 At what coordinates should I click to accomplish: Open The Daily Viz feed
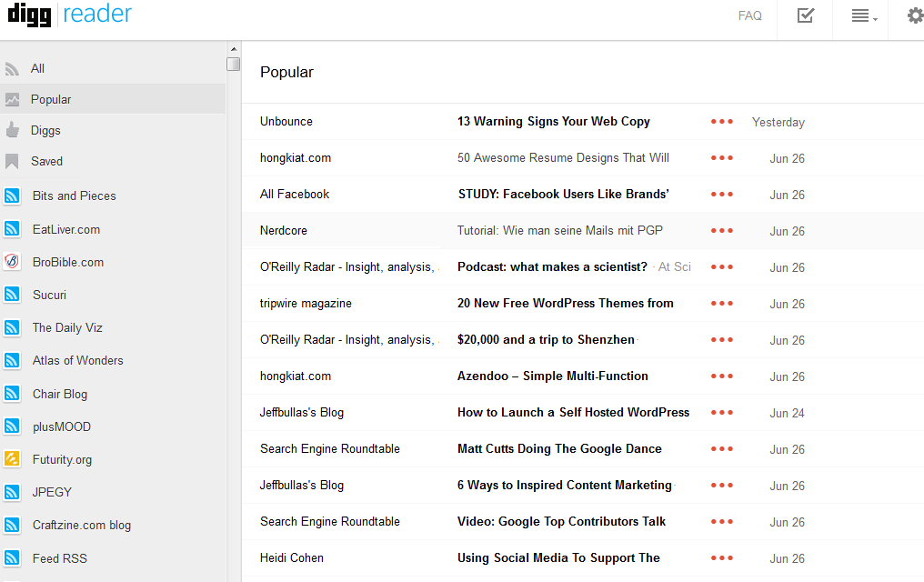67,327
